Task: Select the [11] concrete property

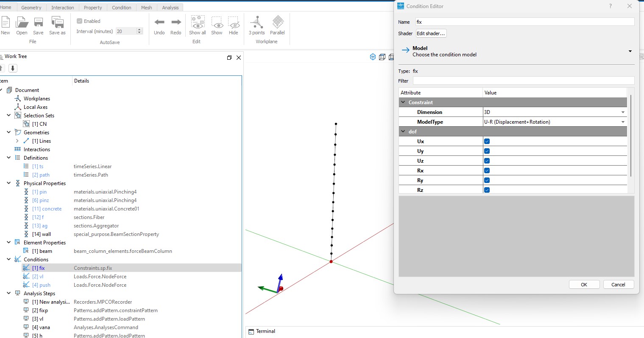Action: (x=47, y=209)
